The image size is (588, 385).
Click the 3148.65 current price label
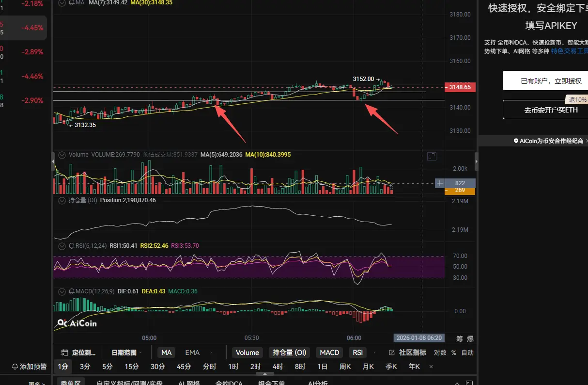click(x=460, y=87)
